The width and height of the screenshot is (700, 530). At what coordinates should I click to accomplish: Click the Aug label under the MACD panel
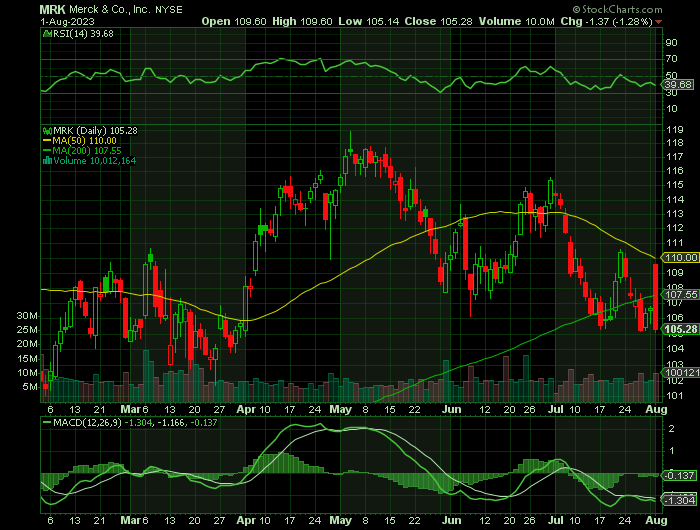pos(657,520)
